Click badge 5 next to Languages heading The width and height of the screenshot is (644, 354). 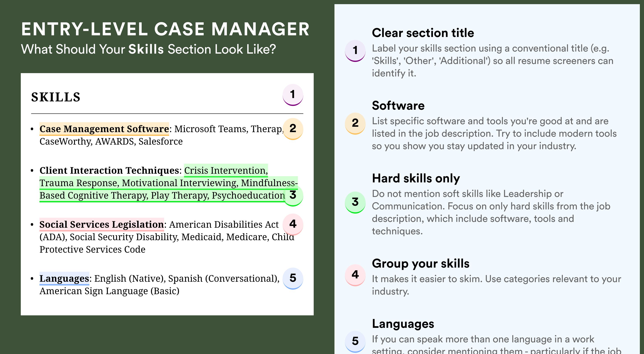355,342
